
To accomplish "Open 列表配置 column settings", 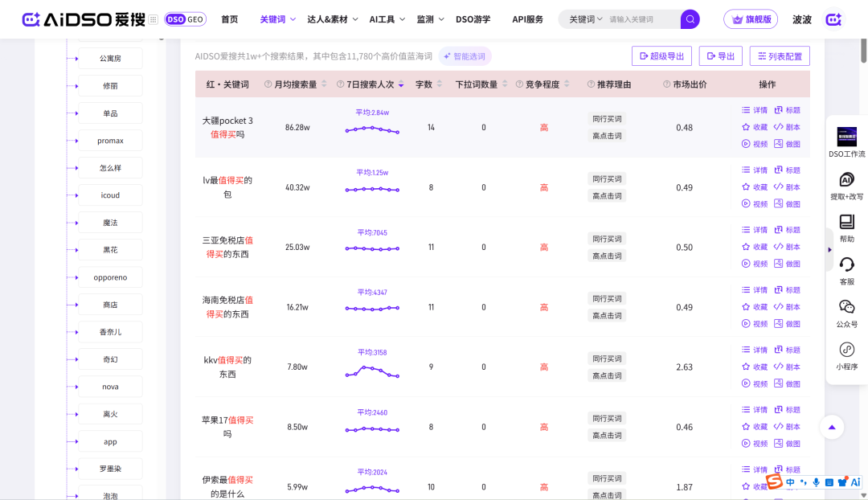I will 780,56.
